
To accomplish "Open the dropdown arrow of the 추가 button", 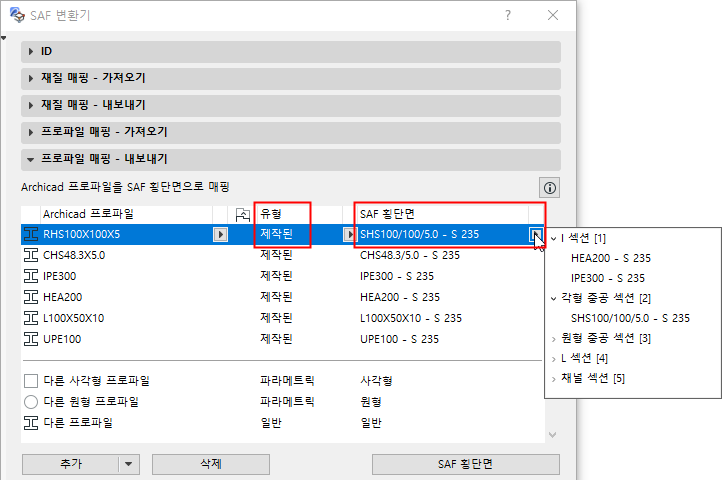I will click(x=128, y=464).
